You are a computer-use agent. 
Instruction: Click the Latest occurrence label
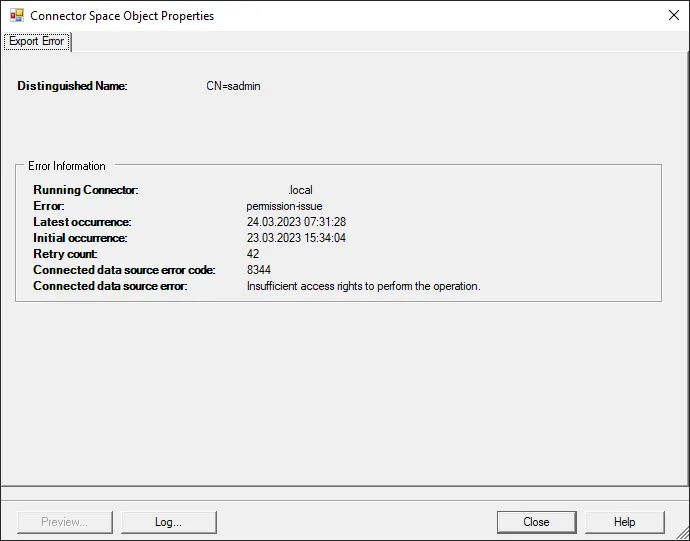click(x=82, y=222)
